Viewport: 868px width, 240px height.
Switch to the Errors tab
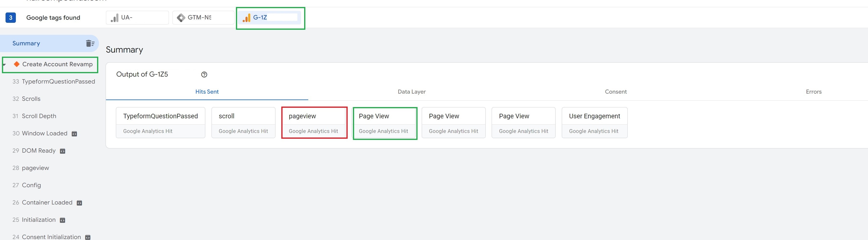813,91
